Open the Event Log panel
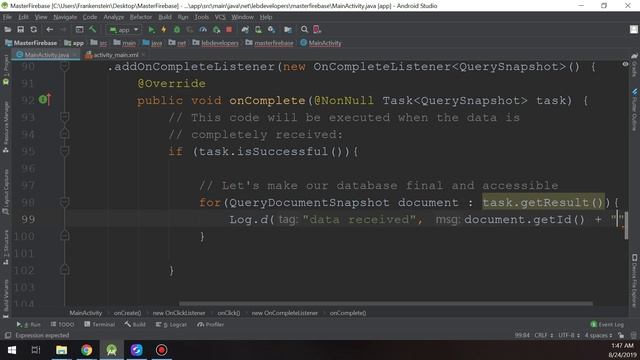This screenshot has width=640, height=360. coord(607,324)
